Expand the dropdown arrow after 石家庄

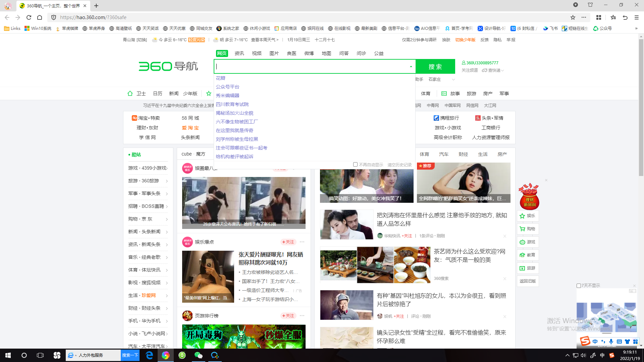point(453,79)
